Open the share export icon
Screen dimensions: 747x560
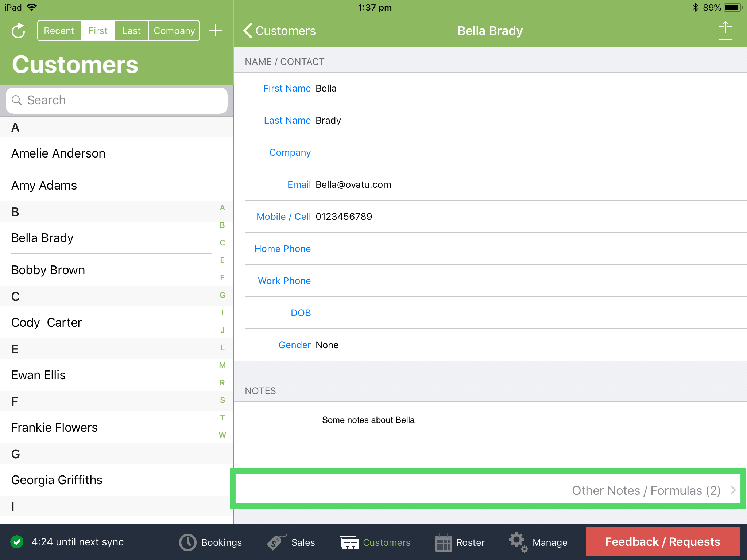tap(725, 31)
